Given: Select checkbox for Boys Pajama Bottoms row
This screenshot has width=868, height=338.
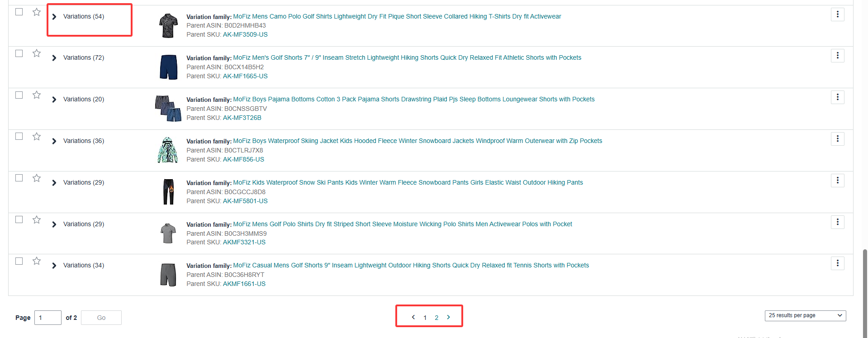Looking at the screenshot, I should click(x=19, y=95).
